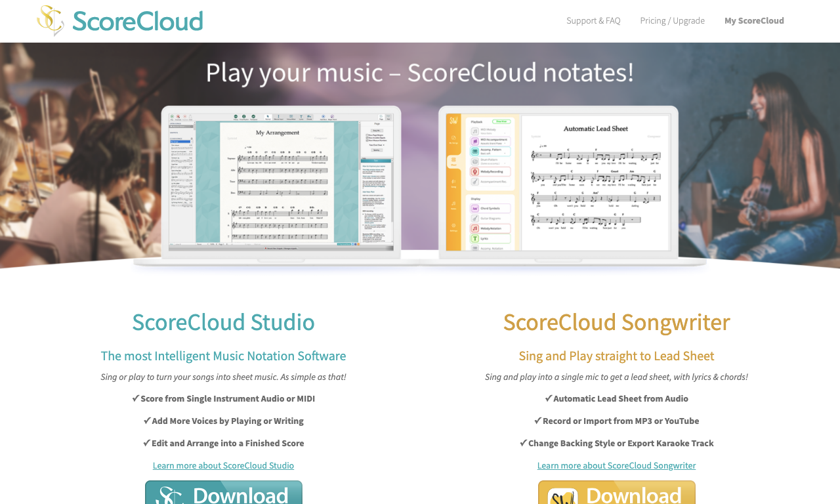Click the ScoreCloud logo in header
This screenshot has height=504, width=840.
[x=120, y=20]
